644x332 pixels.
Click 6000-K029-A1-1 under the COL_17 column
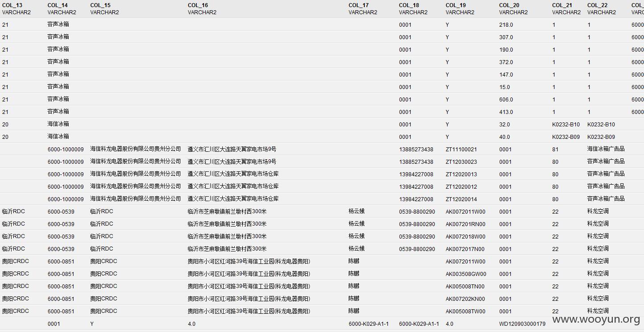coord(369,324)
